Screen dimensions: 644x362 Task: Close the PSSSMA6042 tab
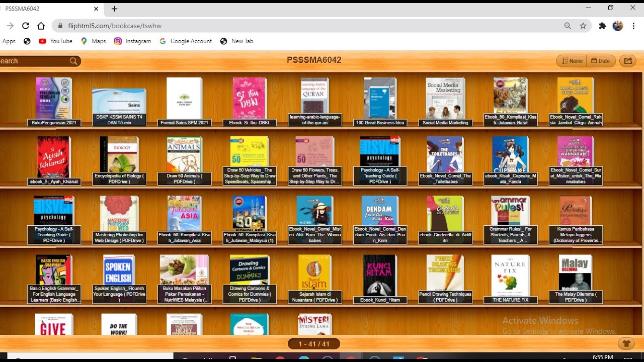coord(96,9)
